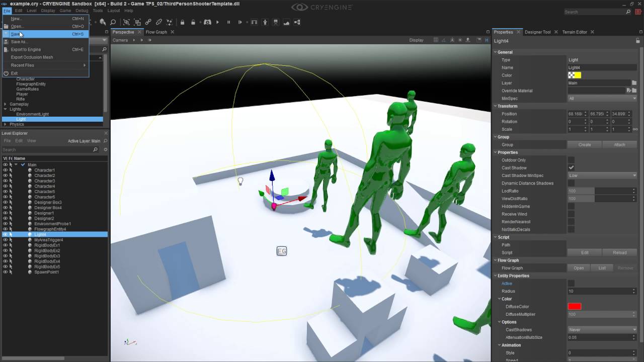Click the lock icon in Properties Light4 header
Viewport: 644px width, 362px height.
tap(639, 41)
